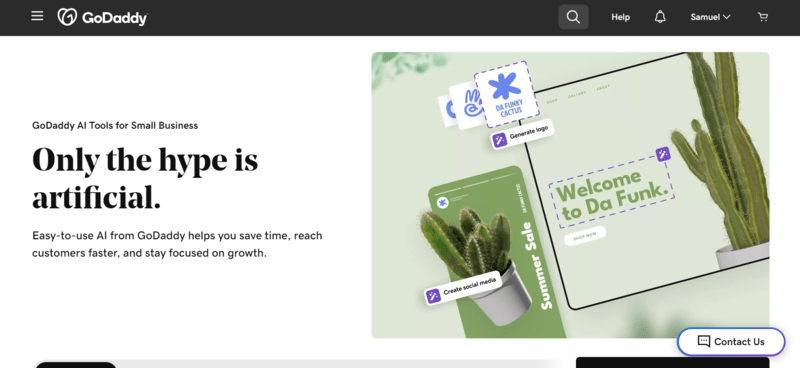The height and width of the screenshot is (368, 800).
Task: Click the Shop Now button in mockup
Action: [x=585, y=236]
